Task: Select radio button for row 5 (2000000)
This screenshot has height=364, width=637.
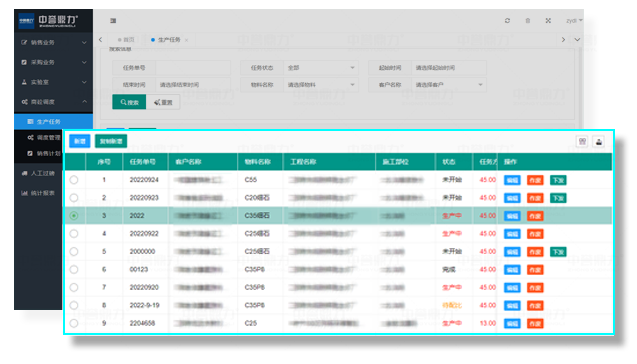Action: tap(74, 251)
